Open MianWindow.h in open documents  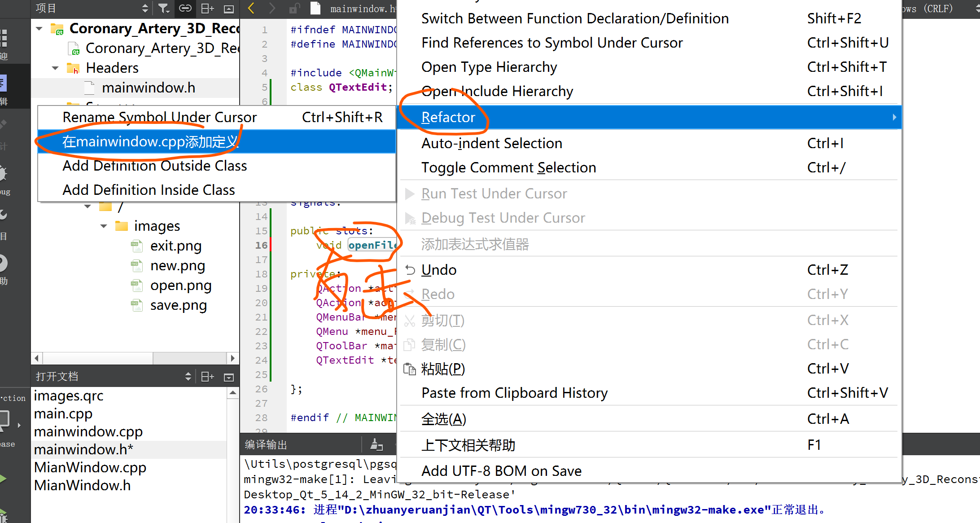[83, 486]
